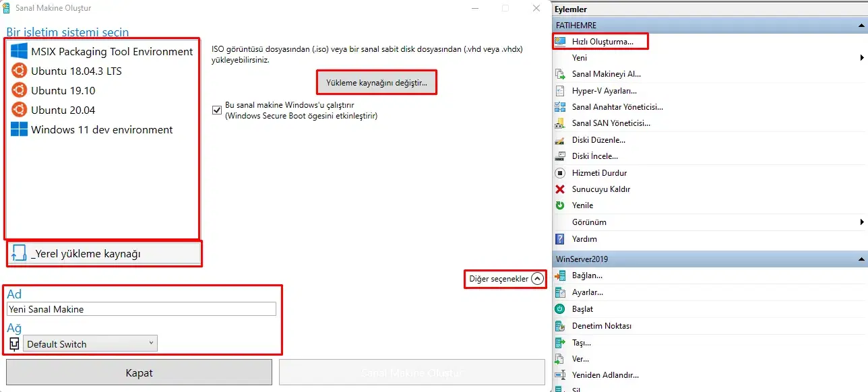Expand the Yeni submenu arrow
The width and height of the screenshot is (868, 392).
click(862, 58)
